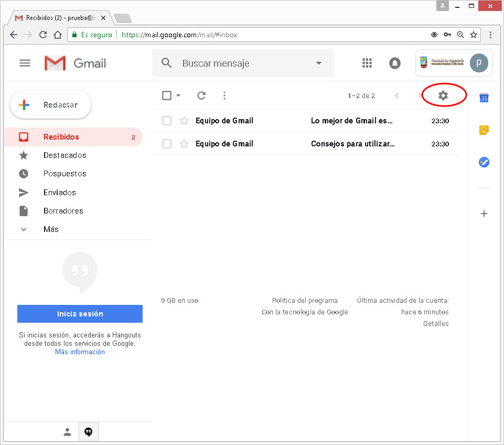The image size is (504, 445).
Task: Go to the previous page of messages
Action: [397, 96]
